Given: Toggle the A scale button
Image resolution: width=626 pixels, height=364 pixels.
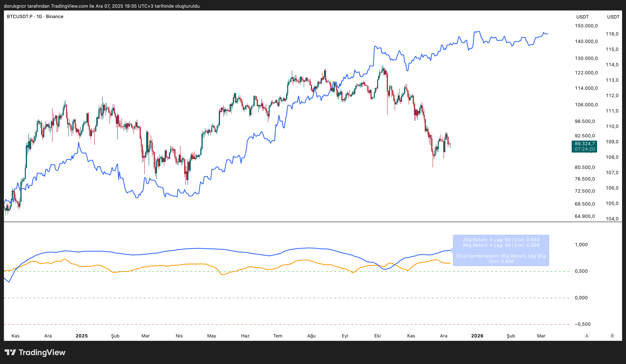Looking at the screenshot, I should [587, 336].
